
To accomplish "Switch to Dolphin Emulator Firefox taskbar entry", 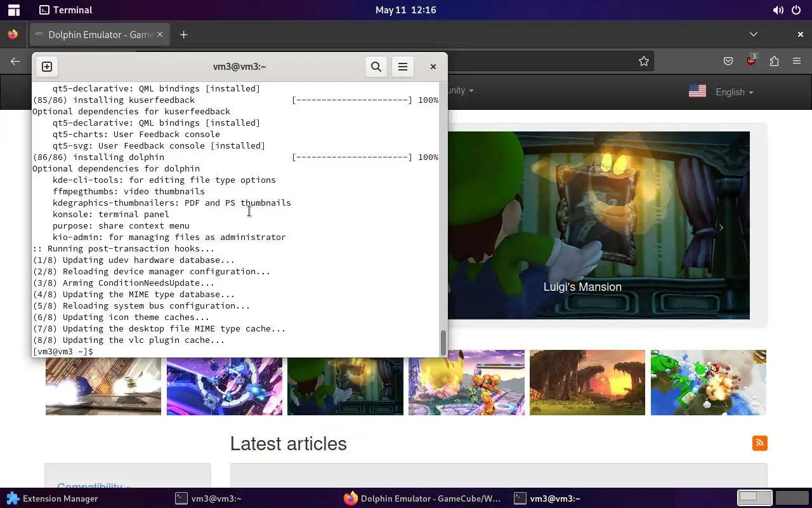I will click(x=423, y=498).
